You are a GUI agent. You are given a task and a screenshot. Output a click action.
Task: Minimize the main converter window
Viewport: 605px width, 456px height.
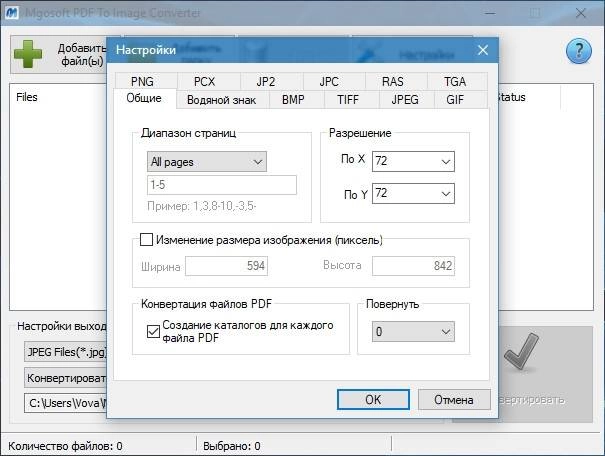click(490, 13)
